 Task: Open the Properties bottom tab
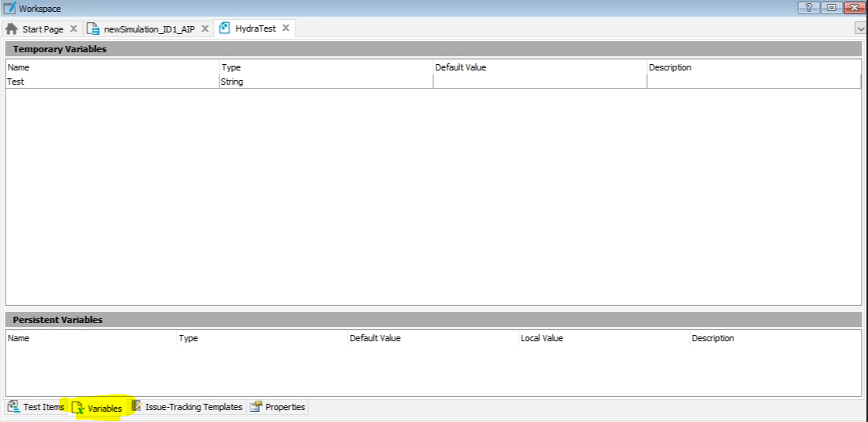[277, 407]
